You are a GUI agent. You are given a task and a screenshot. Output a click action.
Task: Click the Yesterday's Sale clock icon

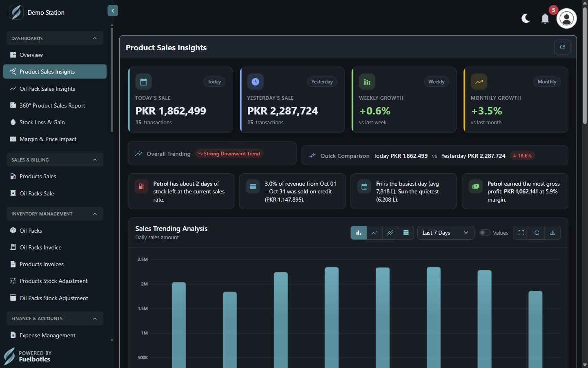[x=255, y=82]
